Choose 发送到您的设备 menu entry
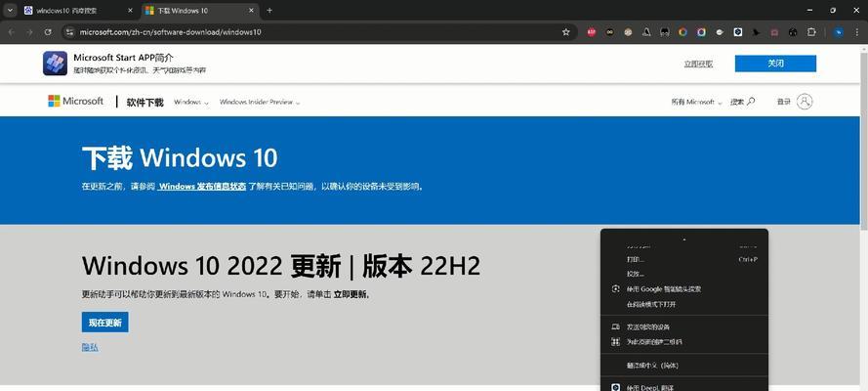The height and width of the screenshot is (391, 868). [x=684, y=326]
